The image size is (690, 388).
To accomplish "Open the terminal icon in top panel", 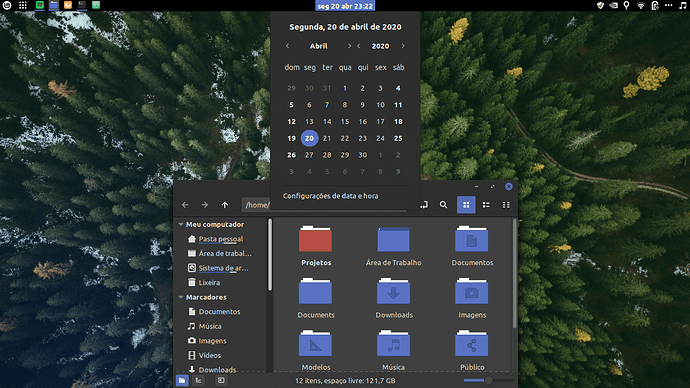I will [82, 5].
